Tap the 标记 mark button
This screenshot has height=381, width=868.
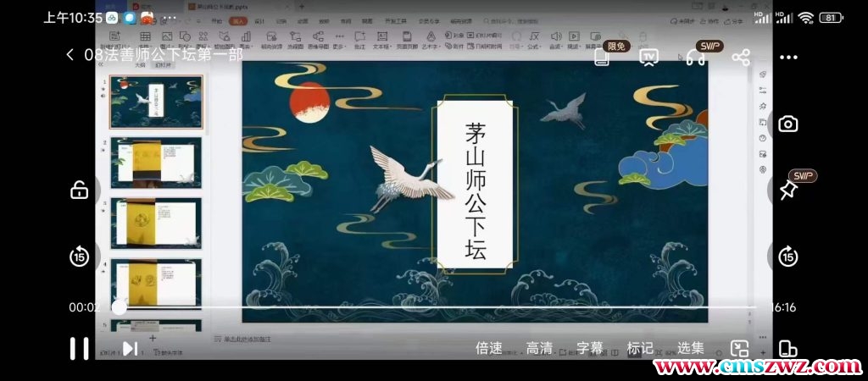(x=640, y=348)
